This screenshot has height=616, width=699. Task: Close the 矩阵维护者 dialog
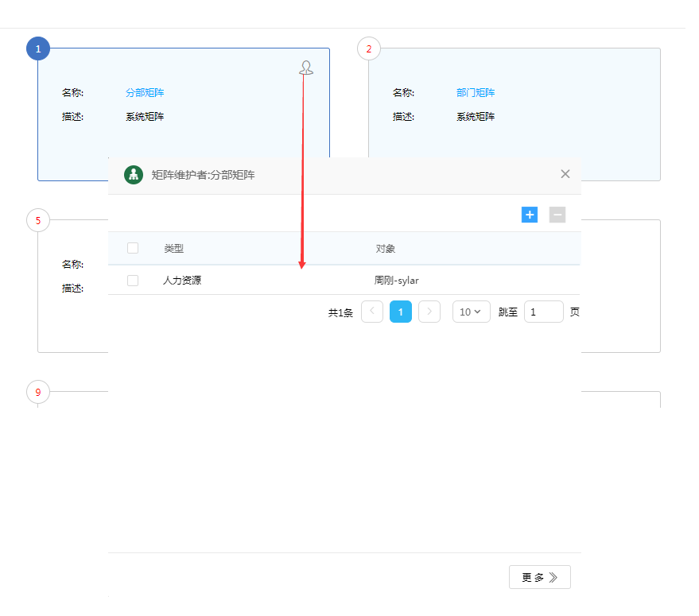point(565,174)
